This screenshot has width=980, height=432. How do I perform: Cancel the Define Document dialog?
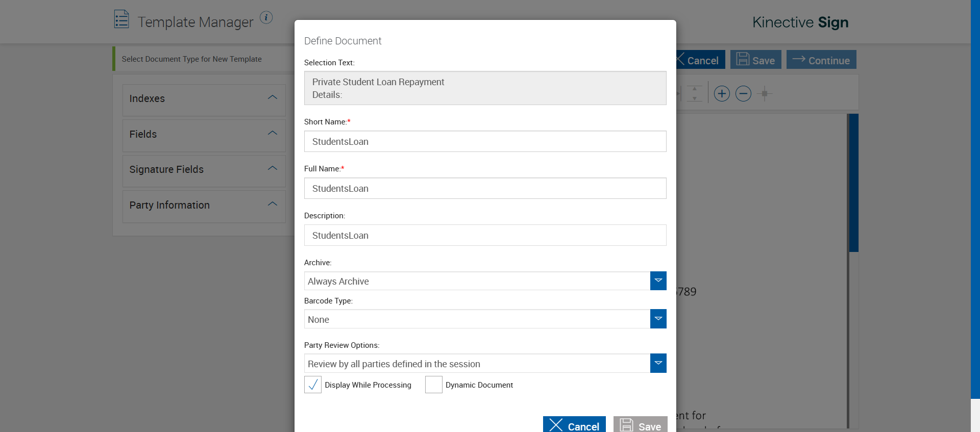pyautogui.click(x=574, y=425)
